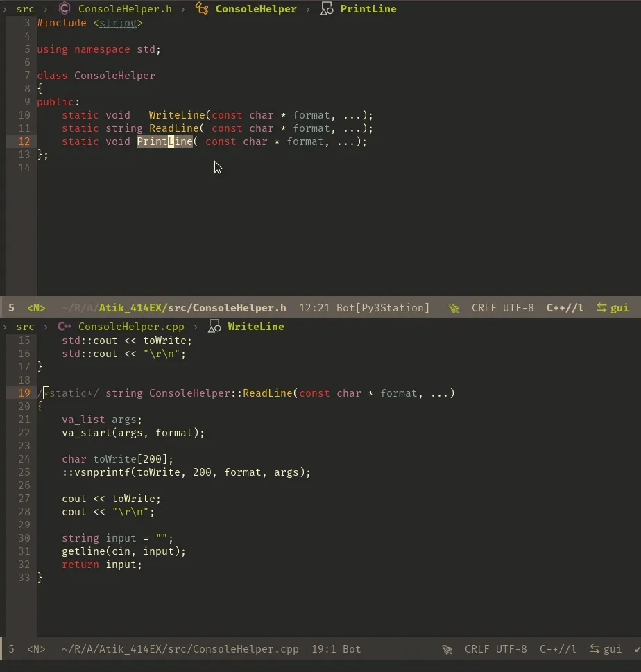
Task: Select the <N> normal mode indicator
Action: pyautogui.click(x=35, y=307)
